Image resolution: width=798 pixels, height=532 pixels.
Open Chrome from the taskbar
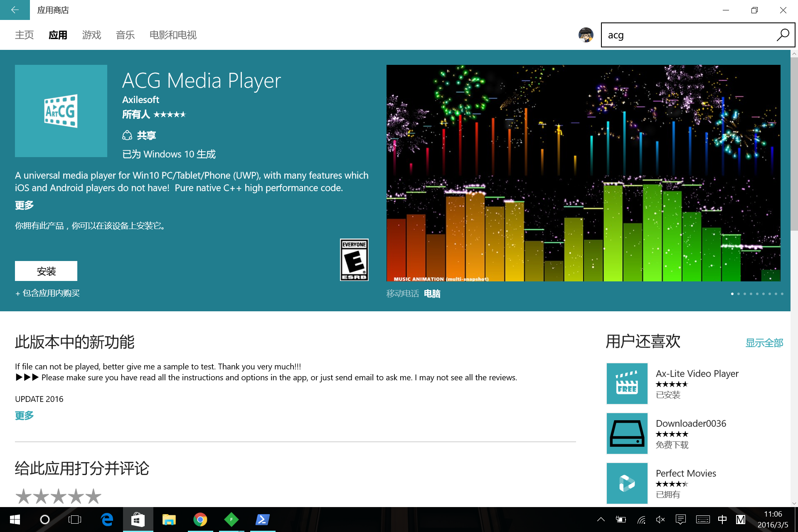200,520
